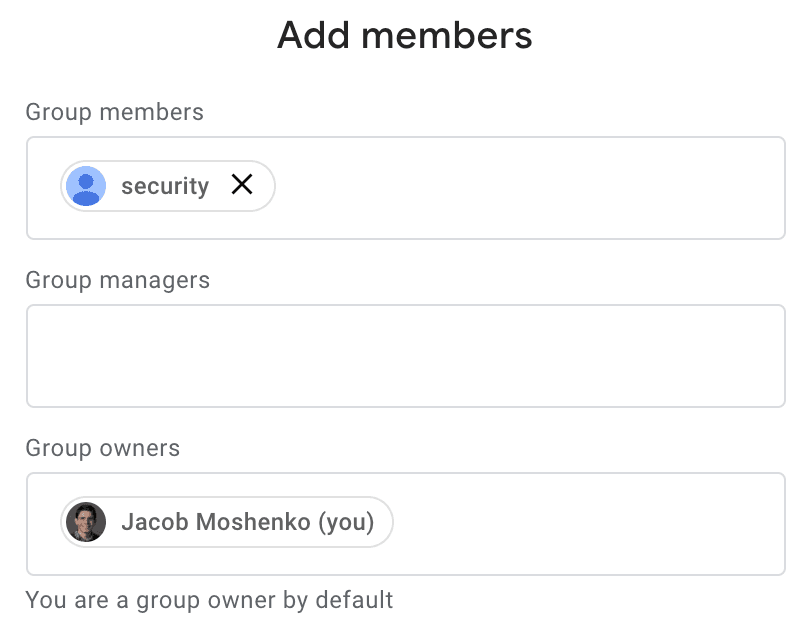Click the text security on the chip

(165, 186)
